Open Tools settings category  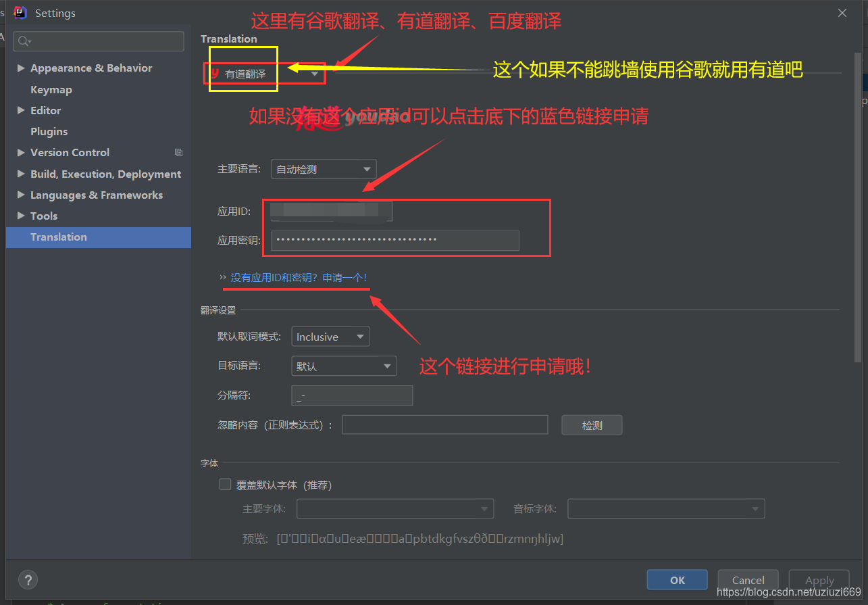44,216
